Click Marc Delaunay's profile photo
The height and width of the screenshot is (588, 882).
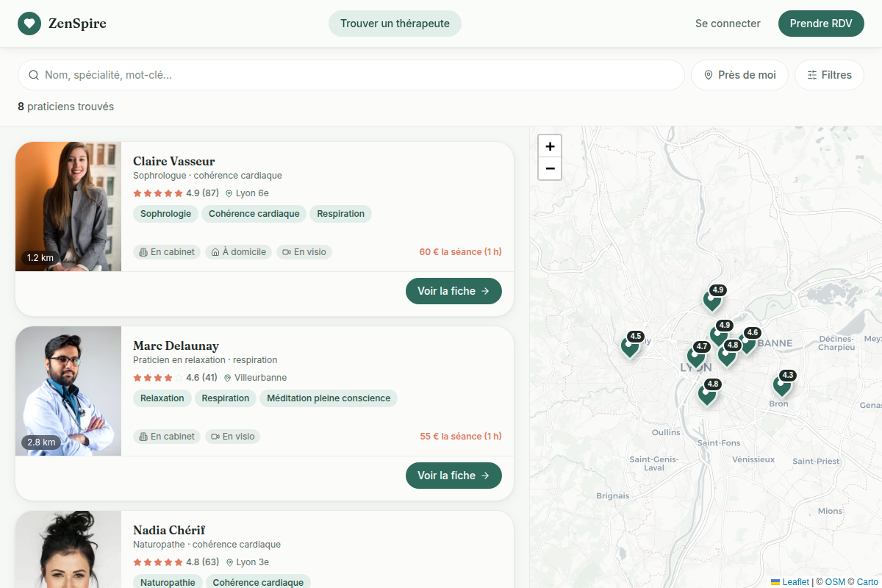click(68, 391)
